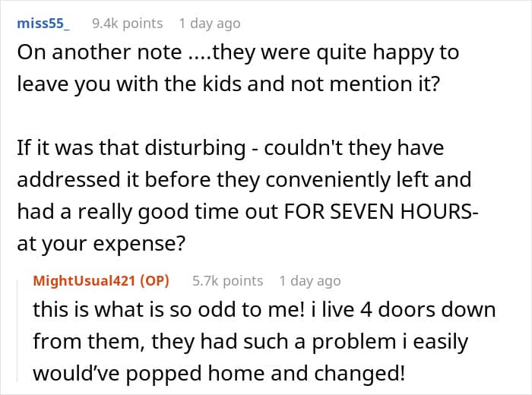
Task: Open the top comment's 1 day ago timestamp
Action: [210, 24]
